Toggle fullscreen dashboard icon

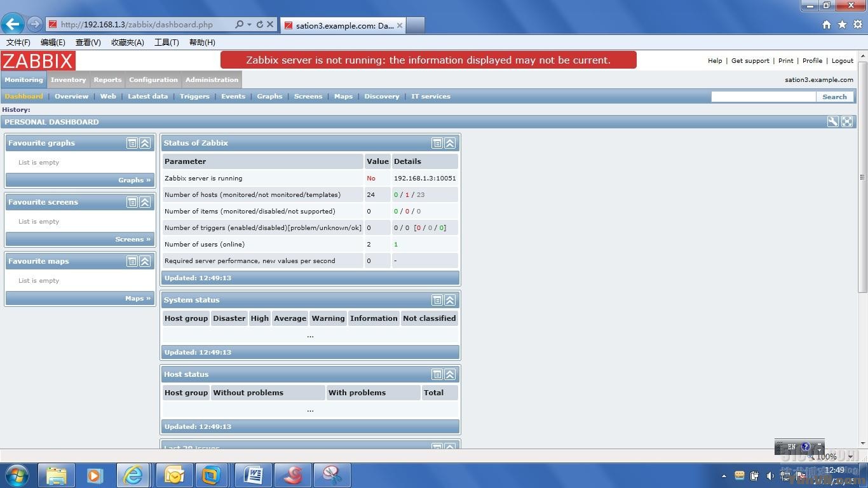pos(847,121)
